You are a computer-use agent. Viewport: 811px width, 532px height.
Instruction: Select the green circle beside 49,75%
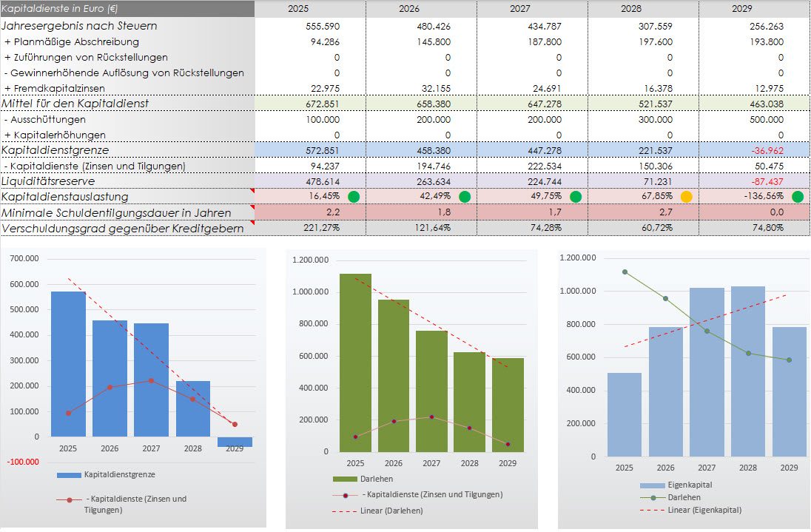(x=576, y=197)
